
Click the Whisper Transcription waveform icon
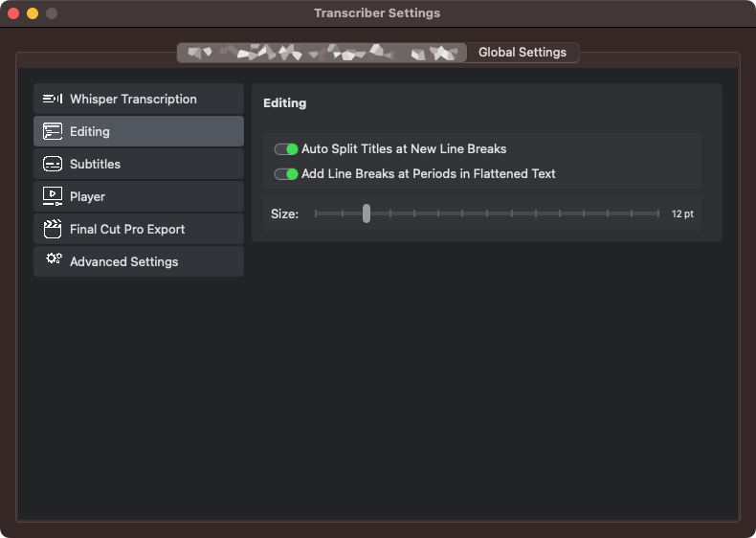(53, 99)
